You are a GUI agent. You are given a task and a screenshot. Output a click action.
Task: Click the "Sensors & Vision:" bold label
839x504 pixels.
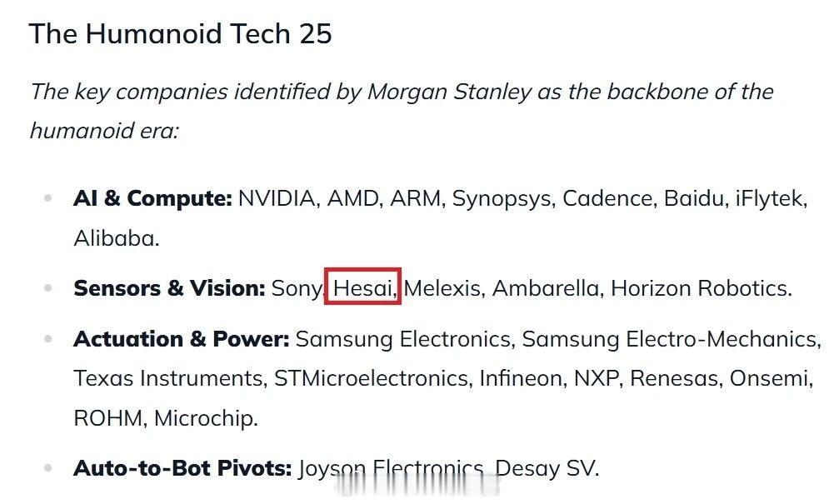click(x=169, y=288)
